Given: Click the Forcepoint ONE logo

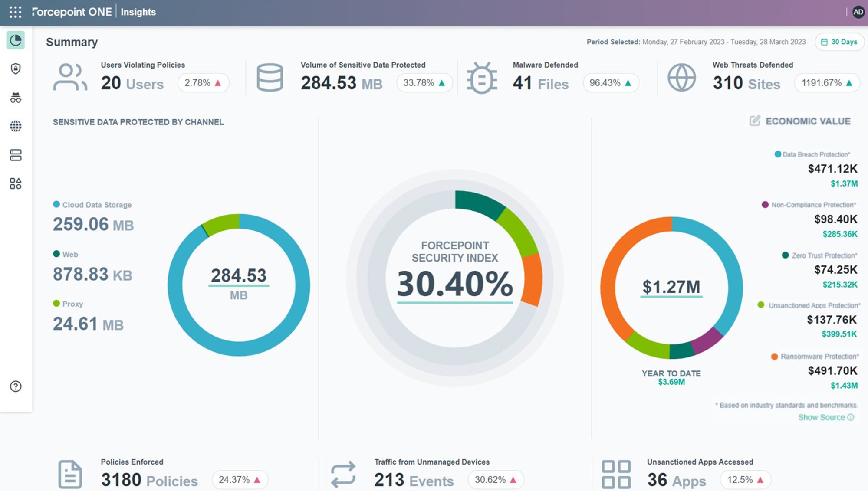Looking at the screenshot, I should (72, 12).
